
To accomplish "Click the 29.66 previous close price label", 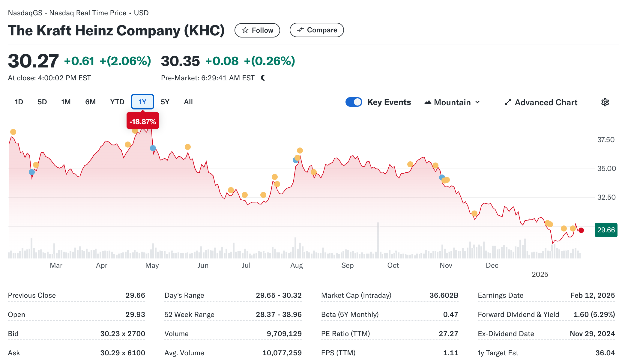I will pyautogui.click(x=606, y=230).
